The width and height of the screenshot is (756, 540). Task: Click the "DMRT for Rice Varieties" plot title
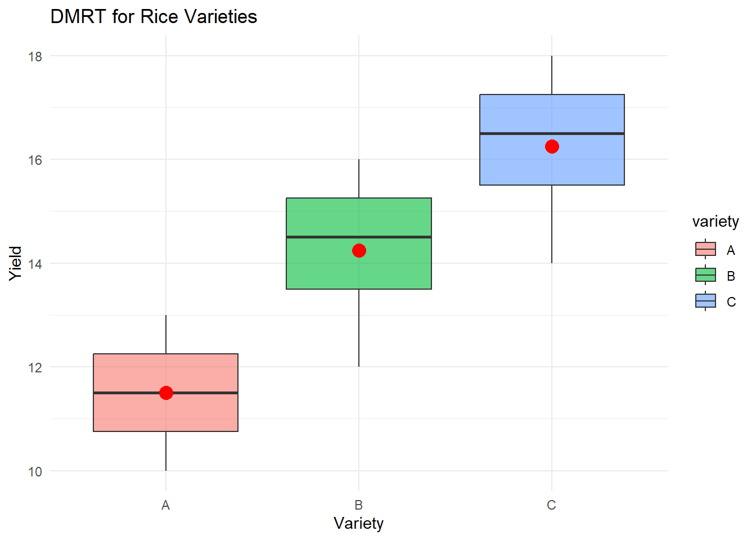point(154,17)
